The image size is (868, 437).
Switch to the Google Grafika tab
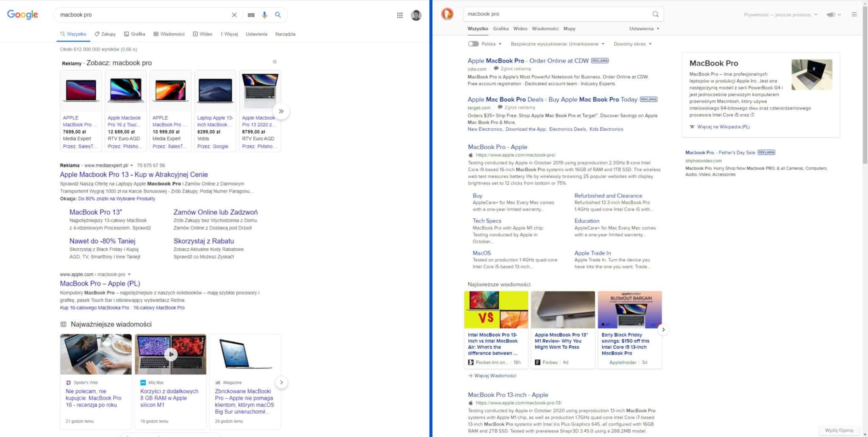135,34
